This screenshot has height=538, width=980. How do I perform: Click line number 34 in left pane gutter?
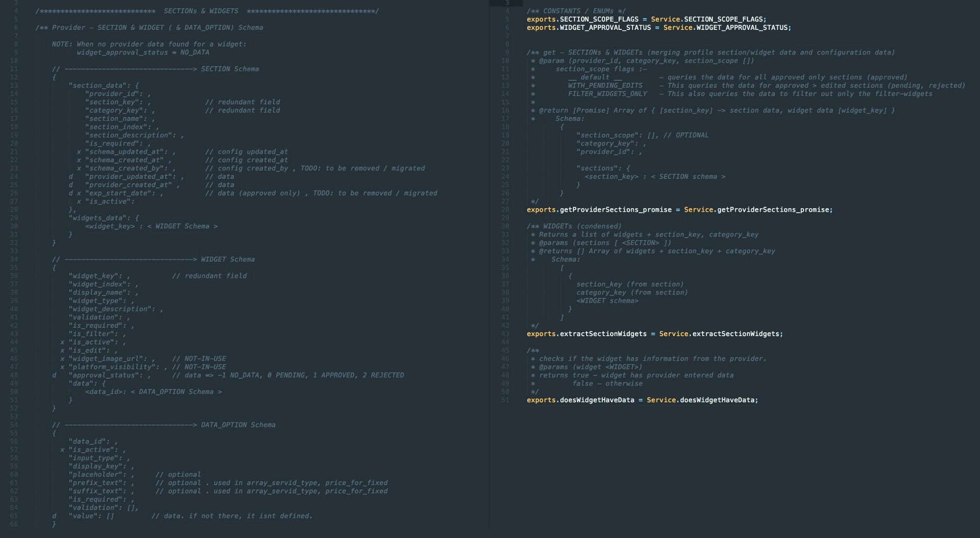[14, 259]
